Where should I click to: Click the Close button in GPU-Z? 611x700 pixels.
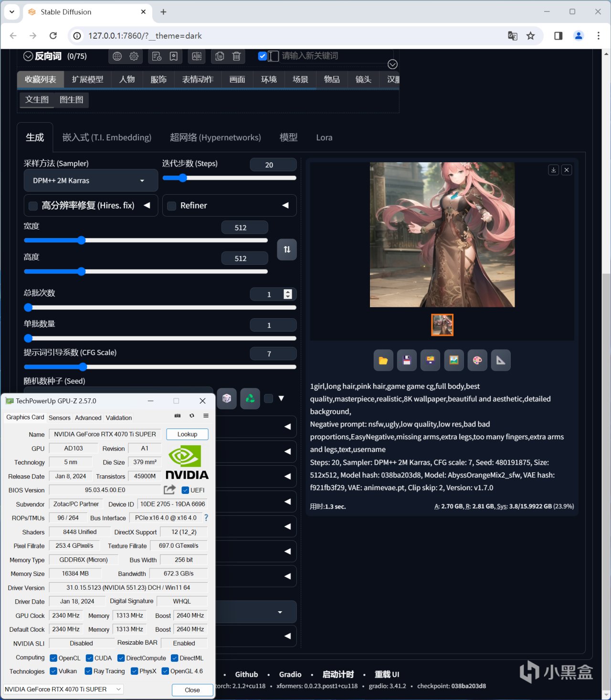pos(192,690)
